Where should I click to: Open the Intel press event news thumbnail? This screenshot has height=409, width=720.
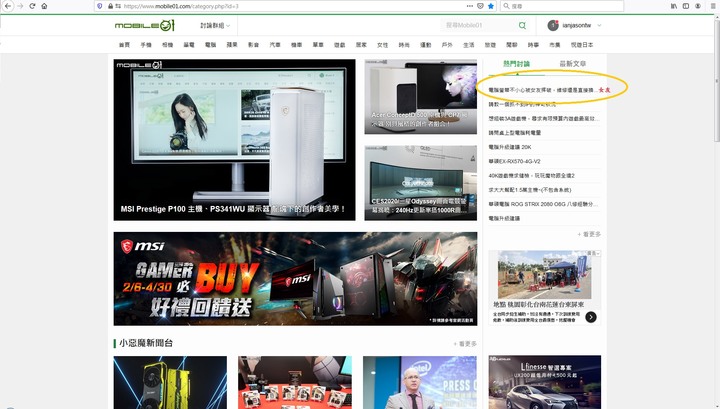click(x=420, y=382)
